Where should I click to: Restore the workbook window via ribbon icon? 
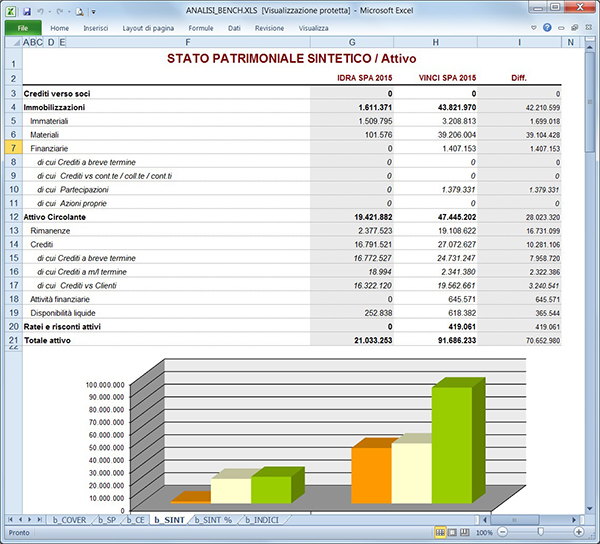tap(575, 28)
